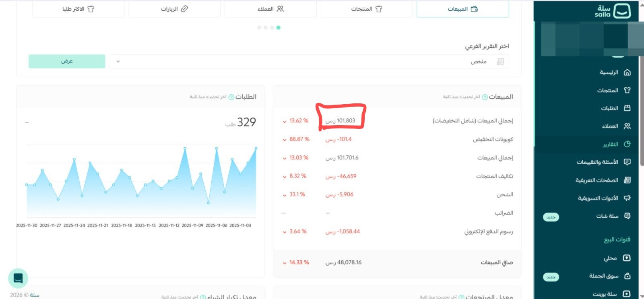The height and width of the screenshot is (299, 644).
Task: Click the help icon beside معدل تكرار الشراء
Action: click(203, 297)
